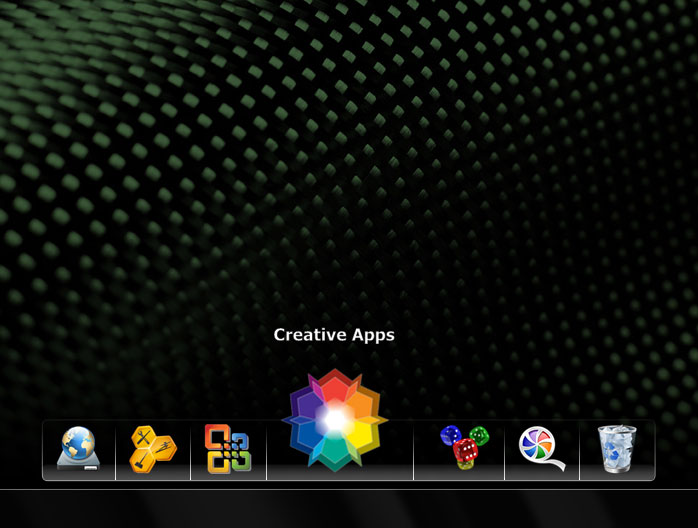This screenshot has height=528, width=698.
Task: Click the red petal of the color wheel
Action: 335,386
